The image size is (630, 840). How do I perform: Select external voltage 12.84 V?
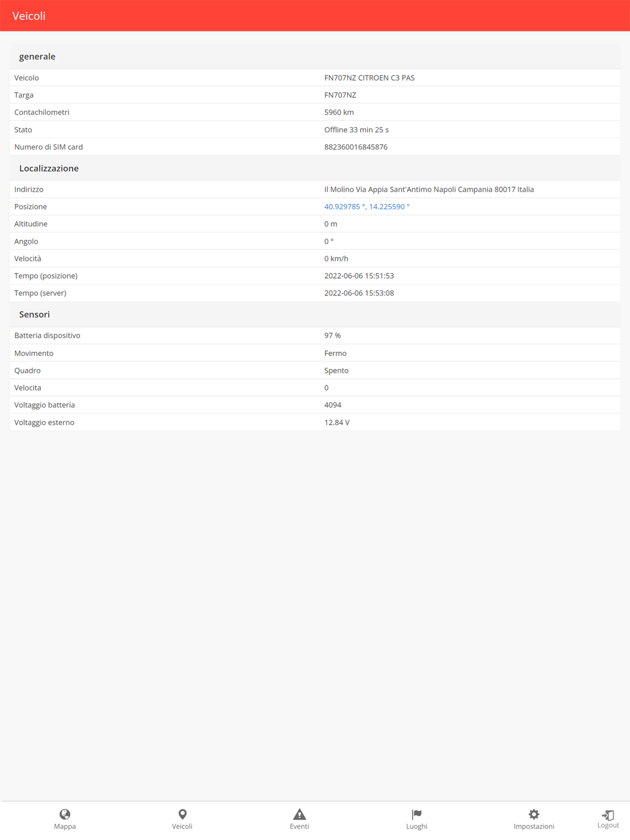point(337,423)
